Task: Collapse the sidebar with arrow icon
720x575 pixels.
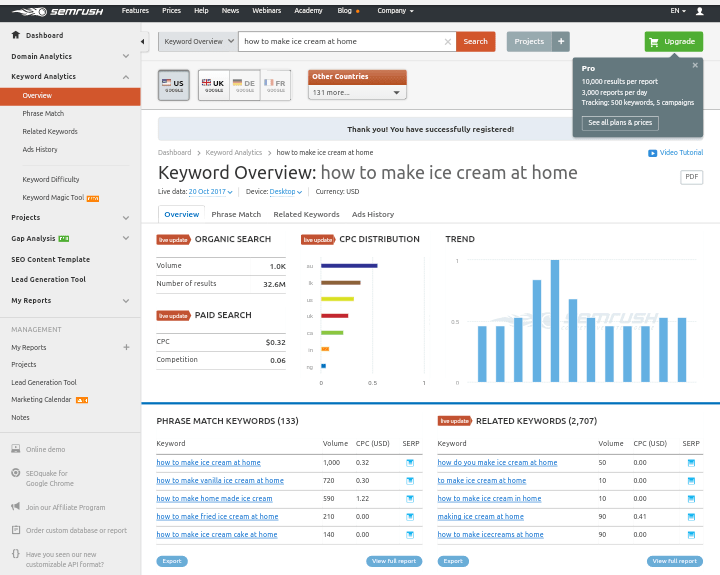Action: pyautogui.click(x=143, y=42)
